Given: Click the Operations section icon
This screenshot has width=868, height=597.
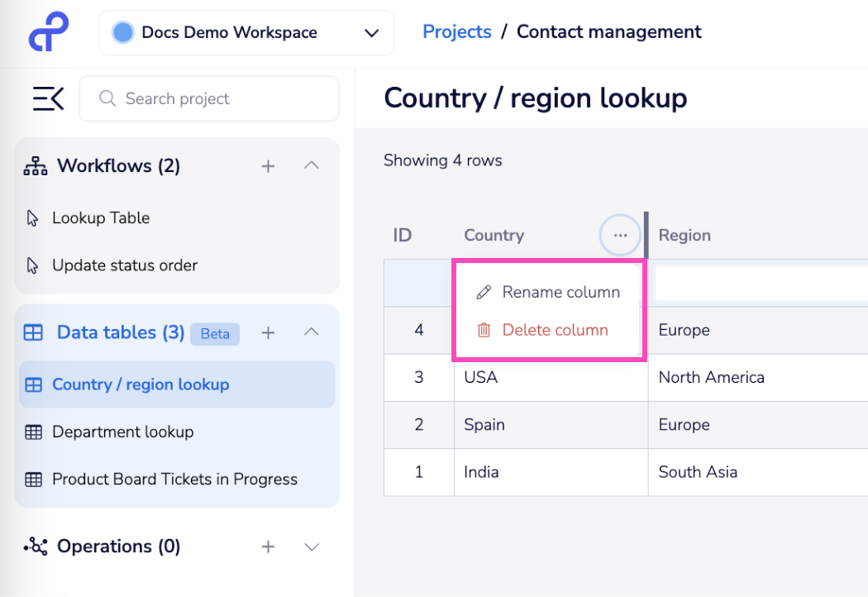Looking at the screenshot, I should (x=36, y=547).
